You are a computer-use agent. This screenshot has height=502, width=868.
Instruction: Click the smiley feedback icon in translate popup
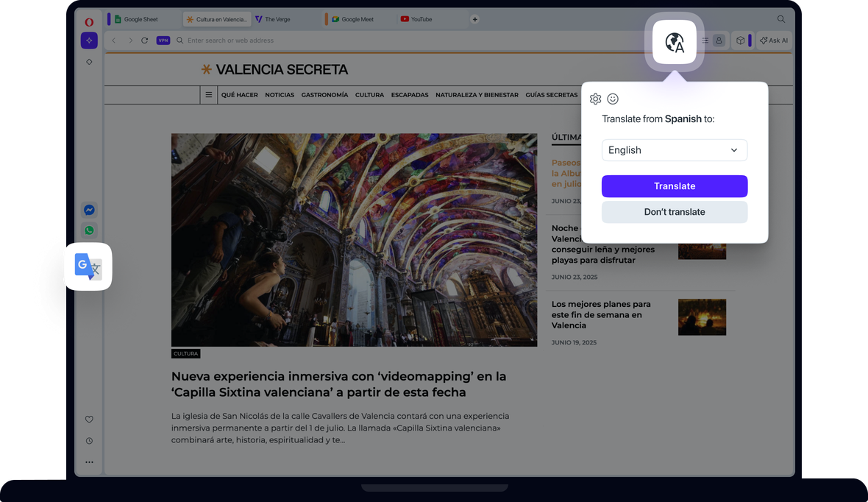click(613, 99)
